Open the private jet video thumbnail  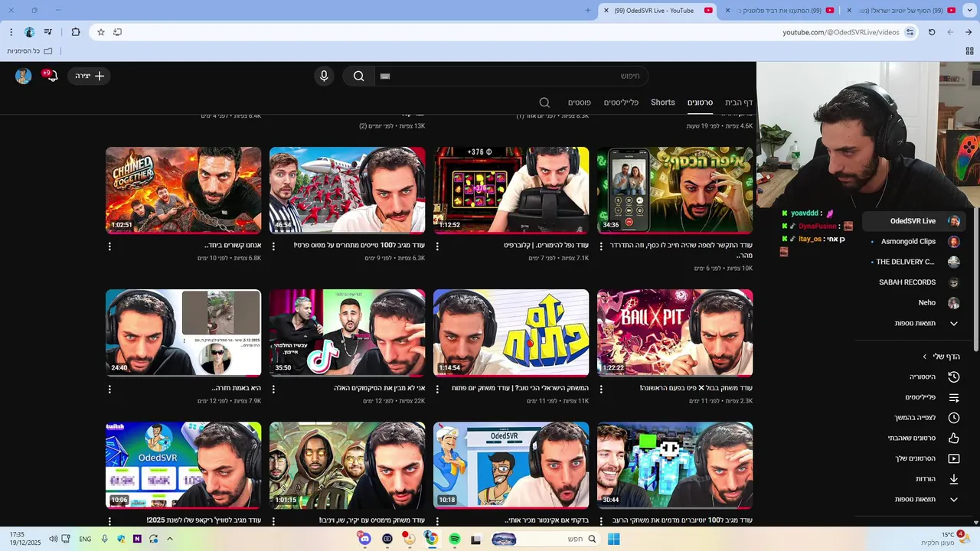(347, 191)
